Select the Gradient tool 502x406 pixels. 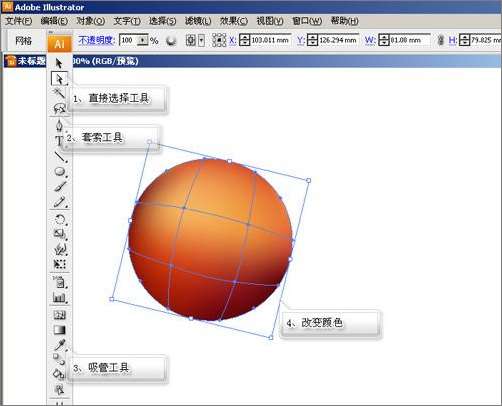click(60, 330)
